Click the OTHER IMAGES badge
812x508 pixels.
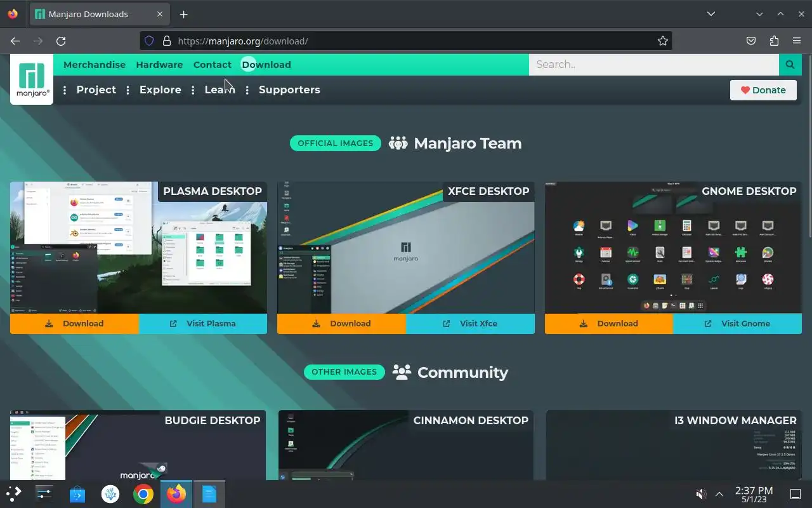coord(344,371)
